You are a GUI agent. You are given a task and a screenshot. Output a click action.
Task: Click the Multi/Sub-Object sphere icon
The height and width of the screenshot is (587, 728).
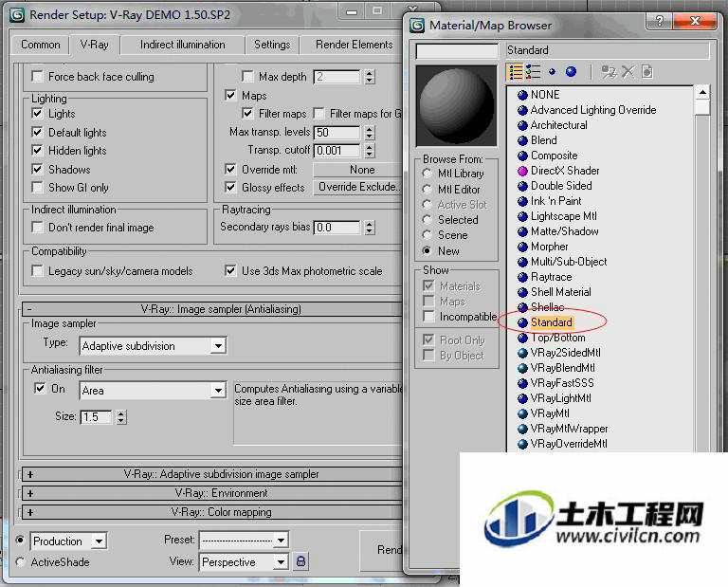tap(522, 262)
